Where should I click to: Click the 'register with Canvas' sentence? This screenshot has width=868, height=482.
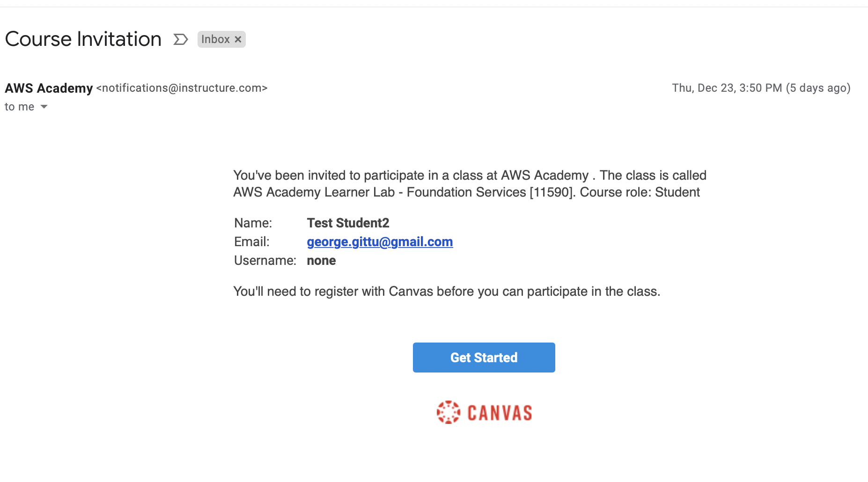pos(447,292)
